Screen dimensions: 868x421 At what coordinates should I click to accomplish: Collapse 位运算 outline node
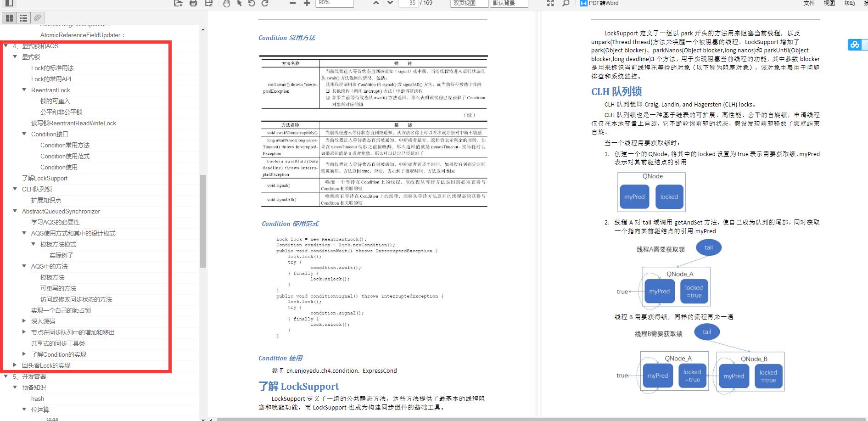[24, 410]
